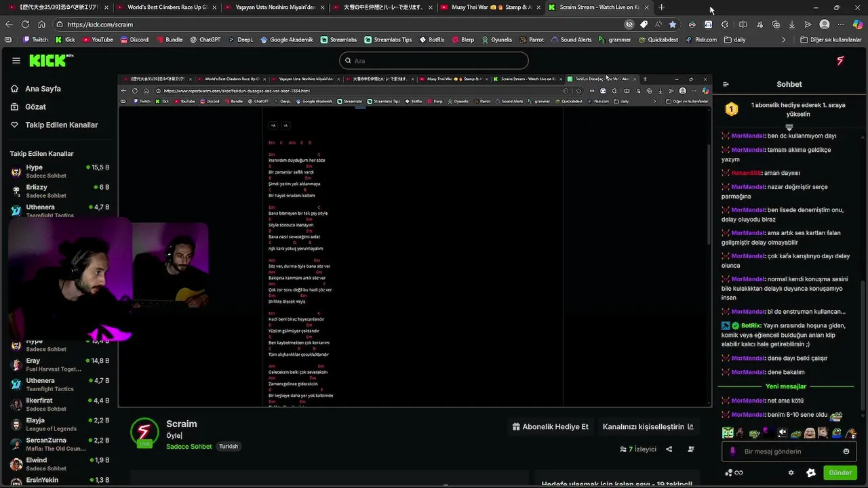868x488 pixels.
Task: Click the Kick search field Ara
Action: tap(434, 60)
